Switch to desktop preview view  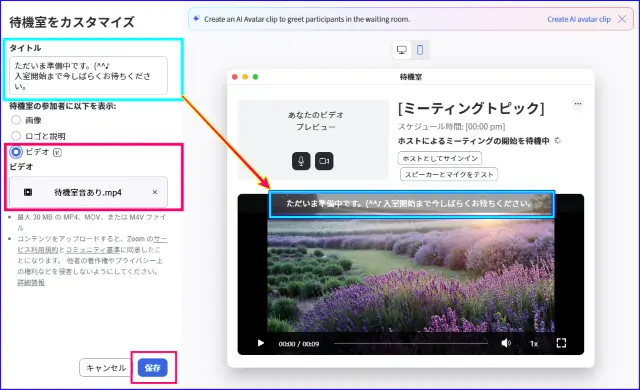(402, 50)
